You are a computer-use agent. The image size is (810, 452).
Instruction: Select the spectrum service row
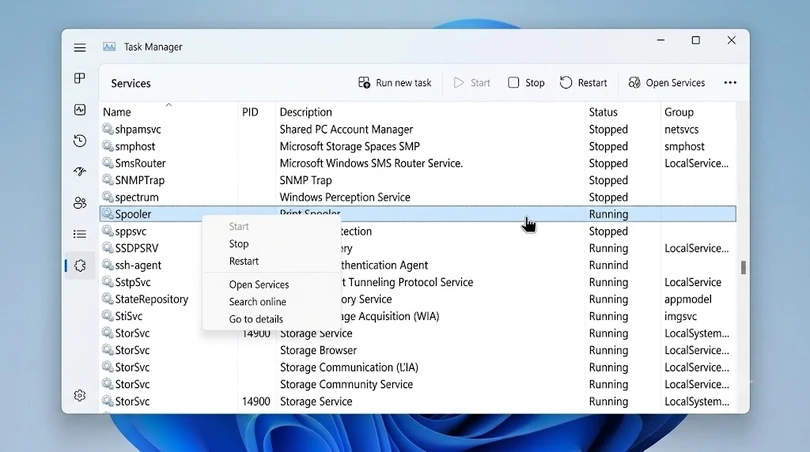tap(417, 197)
